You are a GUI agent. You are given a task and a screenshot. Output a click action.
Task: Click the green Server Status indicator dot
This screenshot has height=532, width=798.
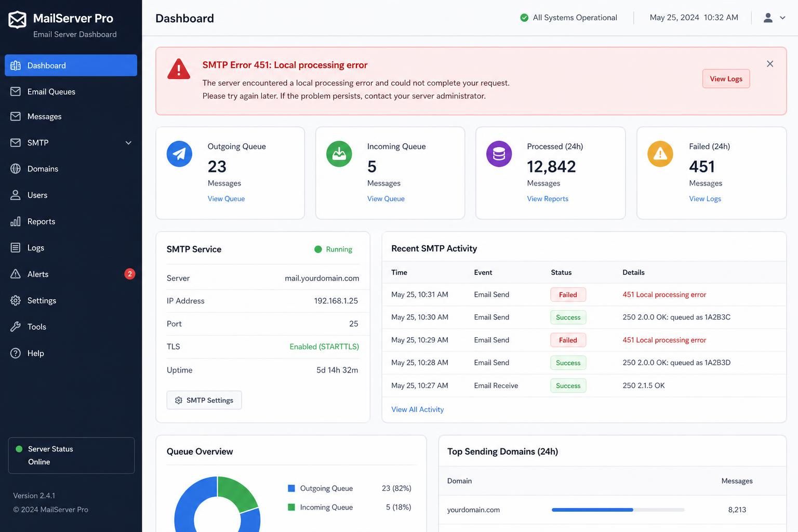point(19,449)
